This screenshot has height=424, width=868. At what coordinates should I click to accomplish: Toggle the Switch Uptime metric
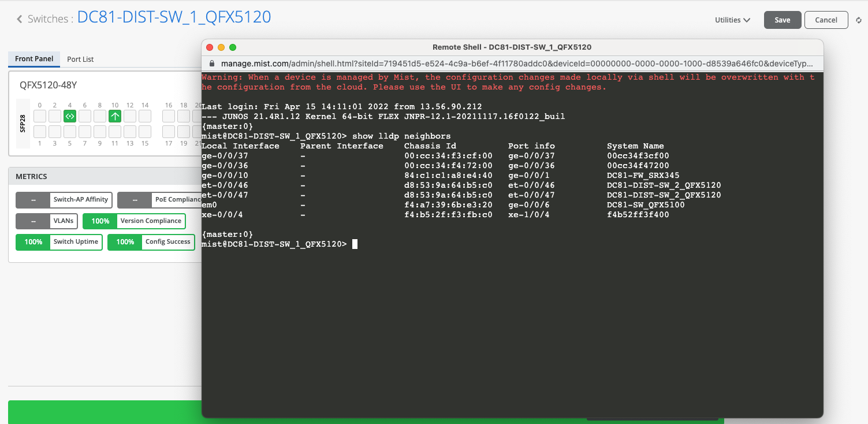[59, 242]
